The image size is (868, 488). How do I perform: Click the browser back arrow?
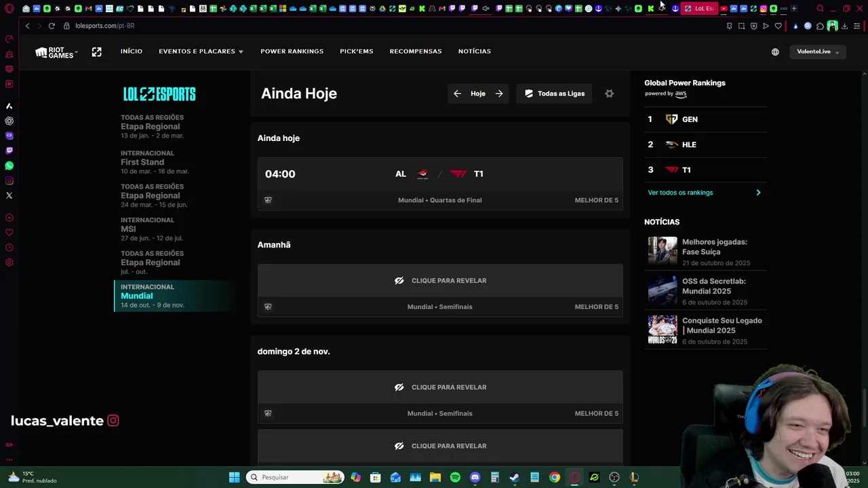pyautogui.click(x=27, y=26)
